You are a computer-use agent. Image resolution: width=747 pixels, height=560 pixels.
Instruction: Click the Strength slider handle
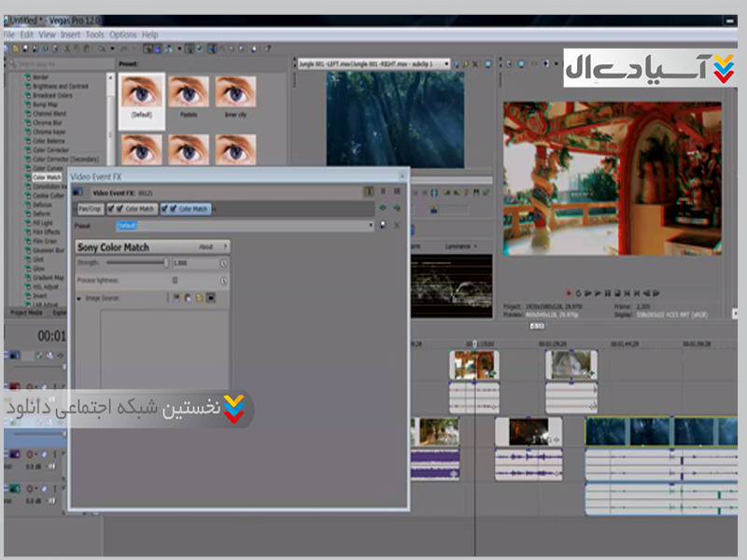click(x=166, y=263)
